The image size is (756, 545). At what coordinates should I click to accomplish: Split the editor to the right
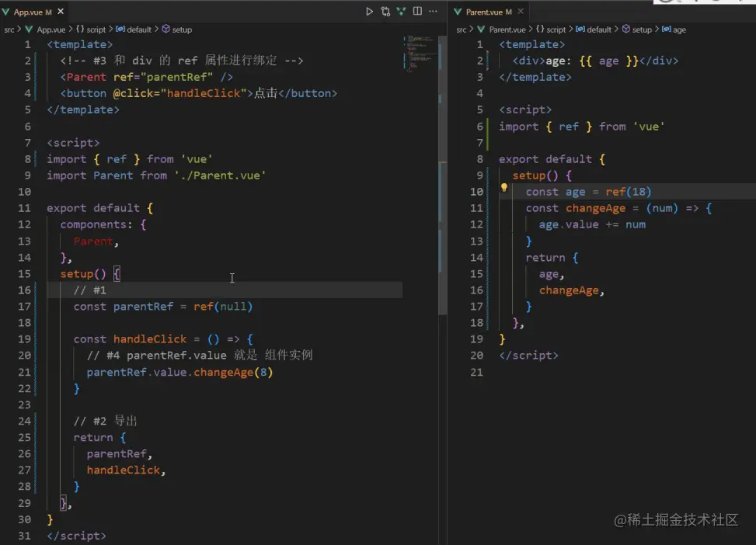point(417,11)
